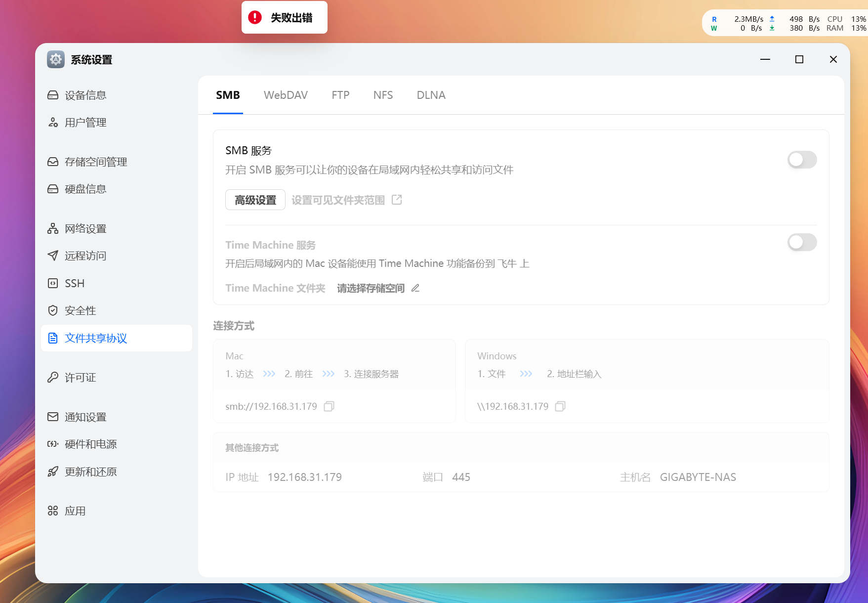Open 通知设置 in the sidebar

tap(117, 417)
